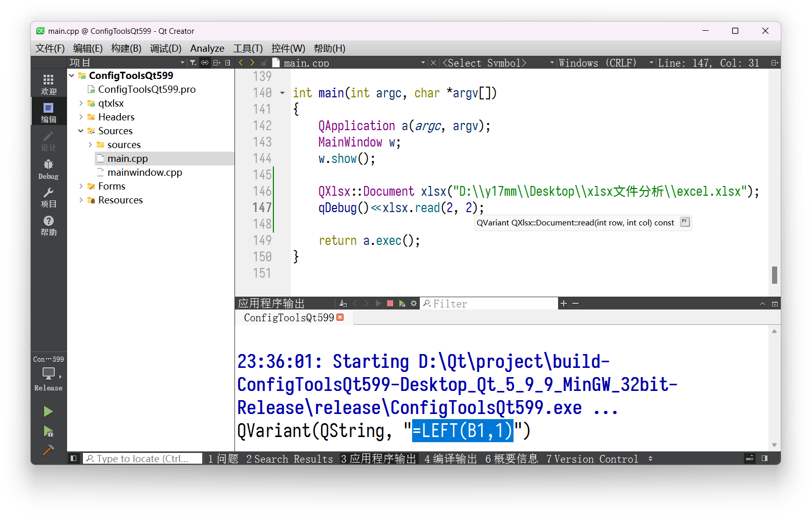
Task: Expand the Resources folder
Action: tap(81, 200)
